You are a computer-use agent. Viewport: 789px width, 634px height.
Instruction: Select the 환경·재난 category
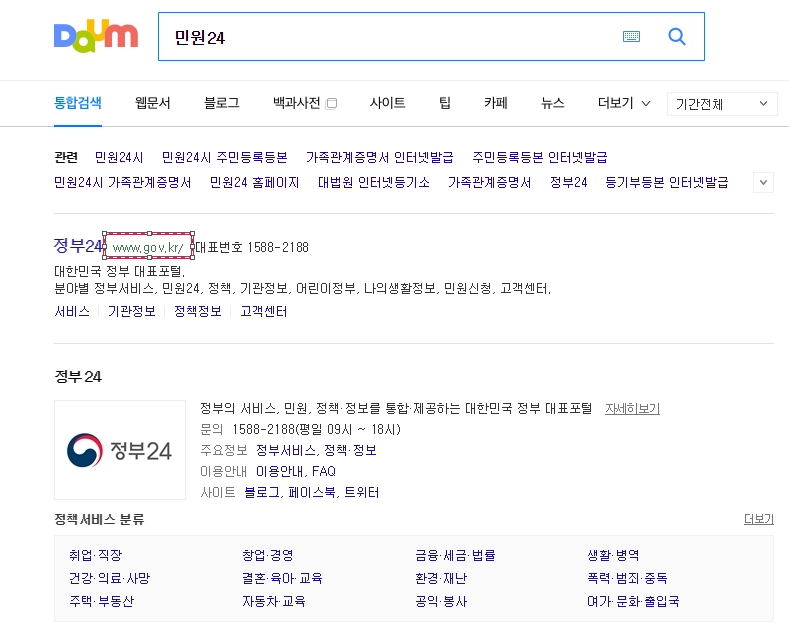pyautogui.click(x=441, y=578)
